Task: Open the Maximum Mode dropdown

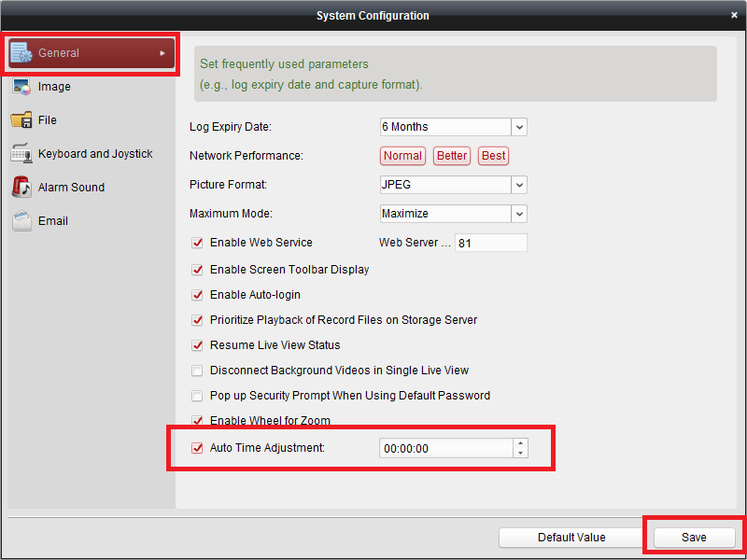Action: [x=519, y=214]
